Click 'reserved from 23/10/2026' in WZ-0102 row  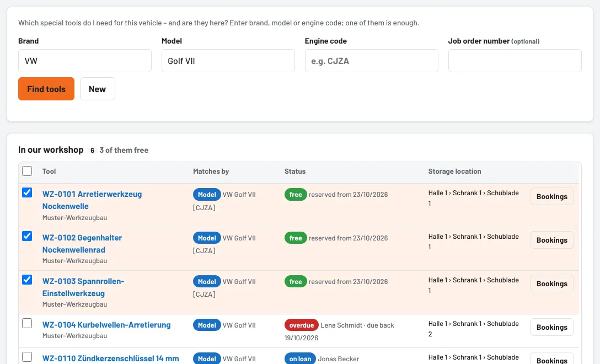[x=348, y=238]
